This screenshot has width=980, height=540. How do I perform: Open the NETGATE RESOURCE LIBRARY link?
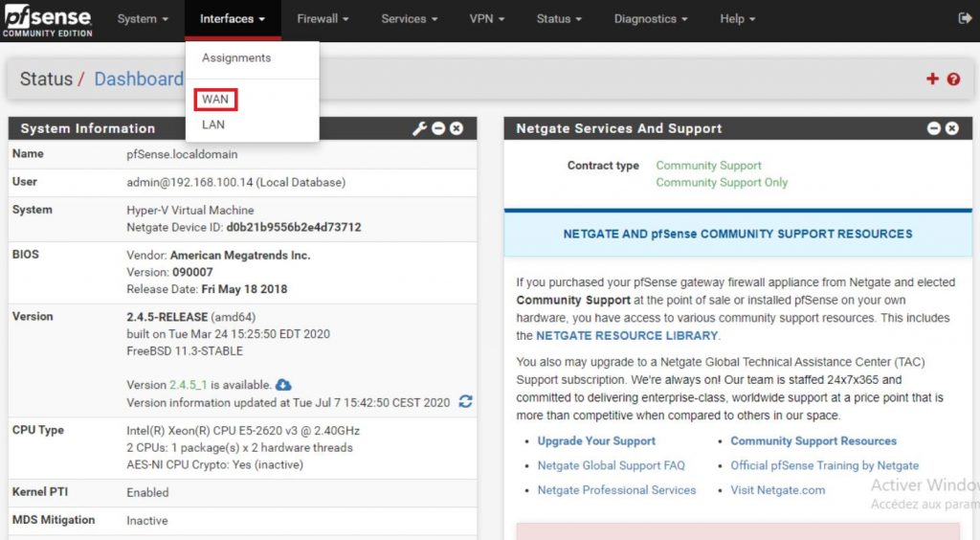[x=627, y=336]
